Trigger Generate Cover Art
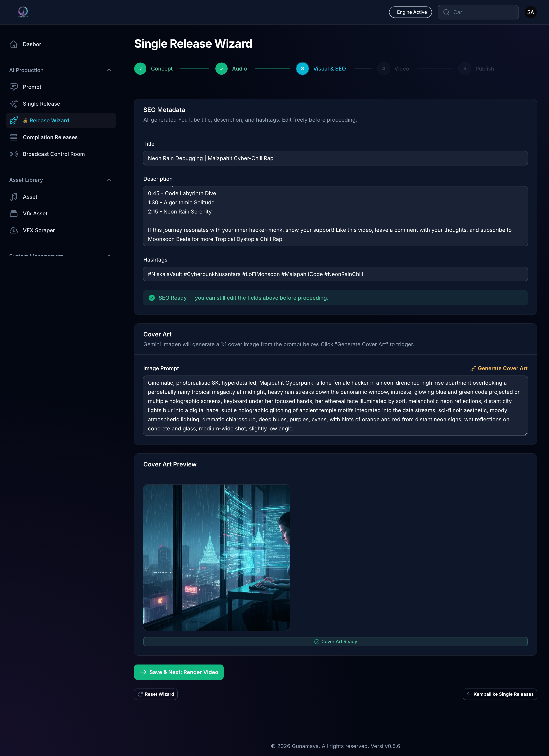Screen dimensions: 549x756 (x=499, y=368)
